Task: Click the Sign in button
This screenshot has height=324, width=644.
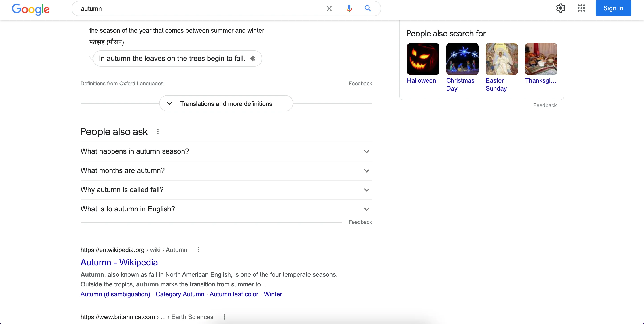Action: (x=613, y=8)
